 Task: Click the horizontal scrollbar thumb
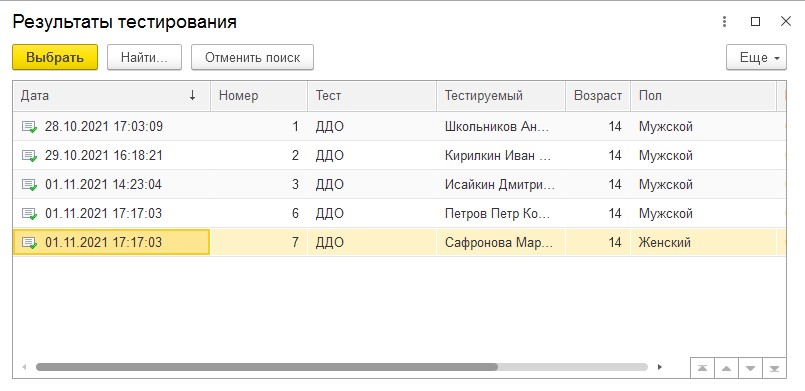pyautogui.click(x=267, y=367)
